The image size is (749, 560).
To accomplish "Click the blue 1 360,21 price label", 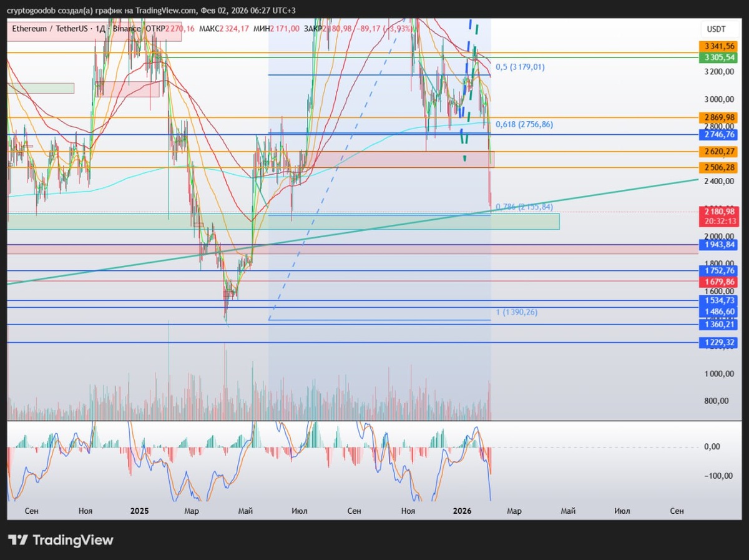I will (720, 325).
